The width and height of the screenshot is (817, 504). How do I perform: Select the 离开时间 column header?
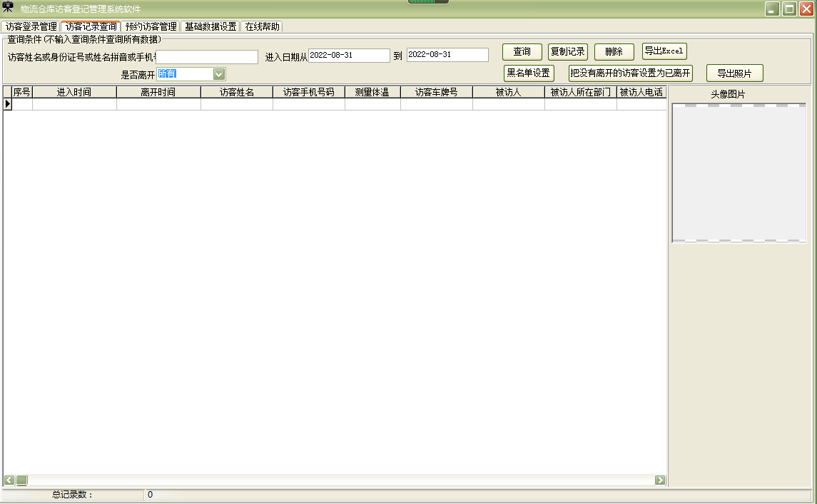(x=158, y=92)
